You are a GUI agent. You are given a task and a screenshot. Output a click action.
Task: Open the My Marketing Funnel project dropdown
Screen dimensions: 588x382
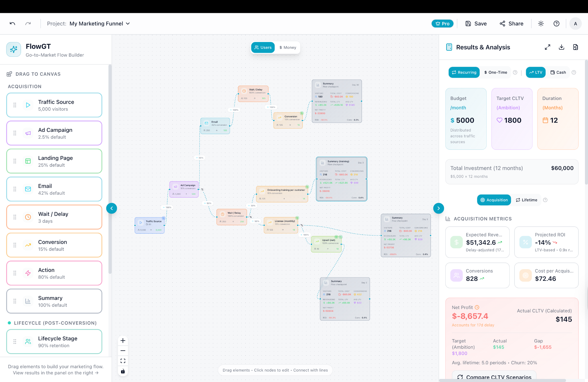[100, 24]
